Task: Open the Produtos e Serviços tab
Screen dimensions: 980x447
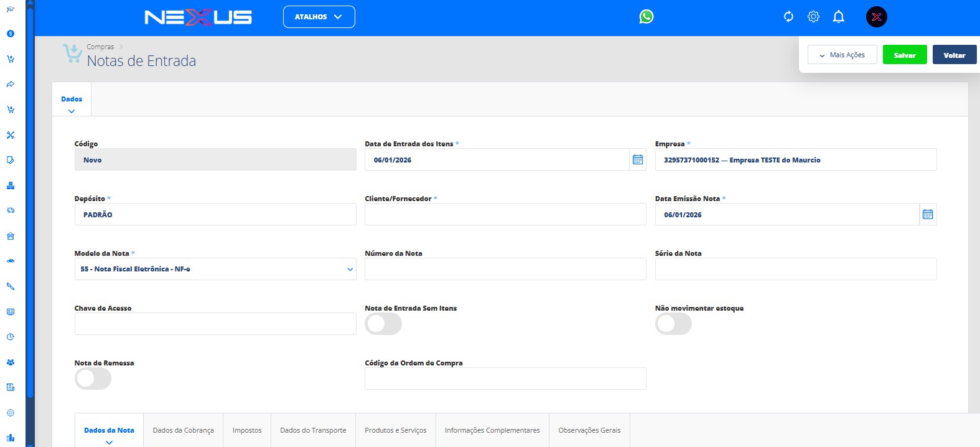Action: 395,430
